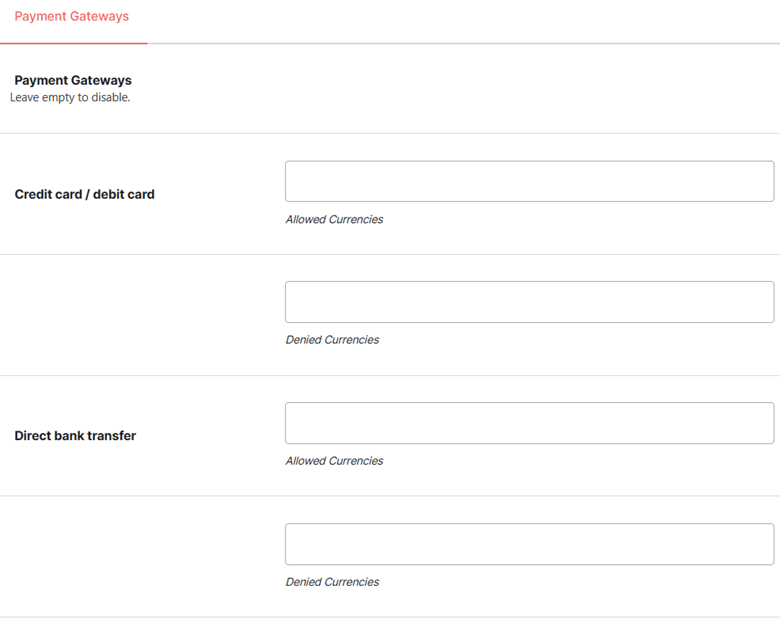Select the Direct bank transfer label
The image size is (780, 623).
click(75, 435)
